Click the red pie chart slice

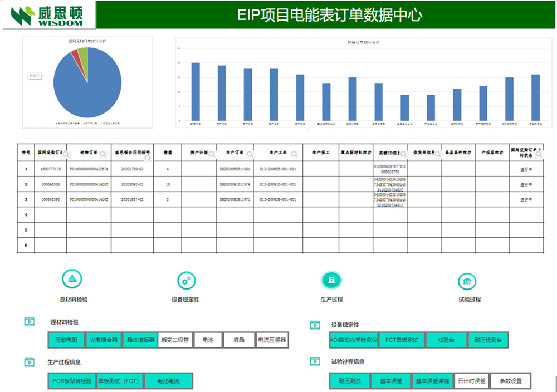(76, 57)
